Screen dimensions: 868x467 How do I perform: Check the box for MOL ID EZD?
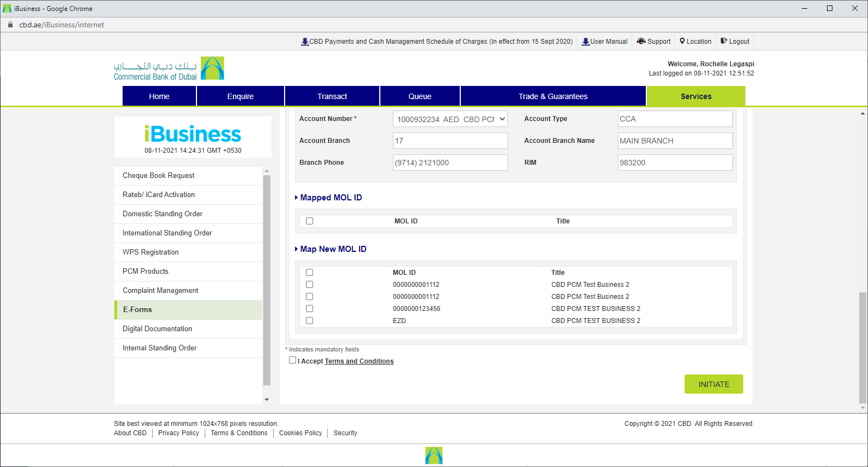tap(310, 321)
